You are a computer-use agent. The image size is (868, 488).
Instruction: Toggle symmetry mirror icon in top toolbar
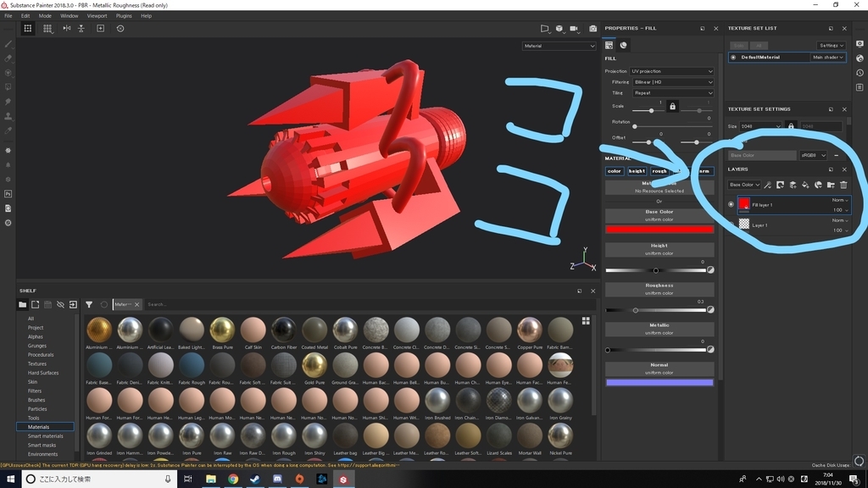66,28
